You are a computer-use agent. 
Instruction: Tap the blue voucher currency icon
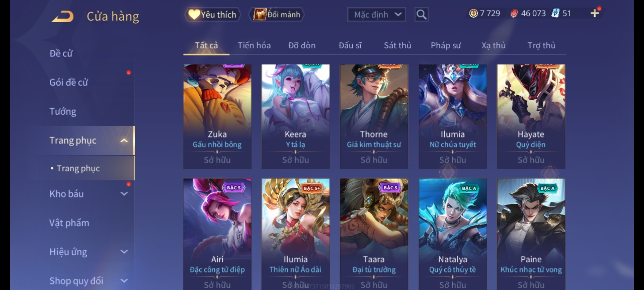555,13
